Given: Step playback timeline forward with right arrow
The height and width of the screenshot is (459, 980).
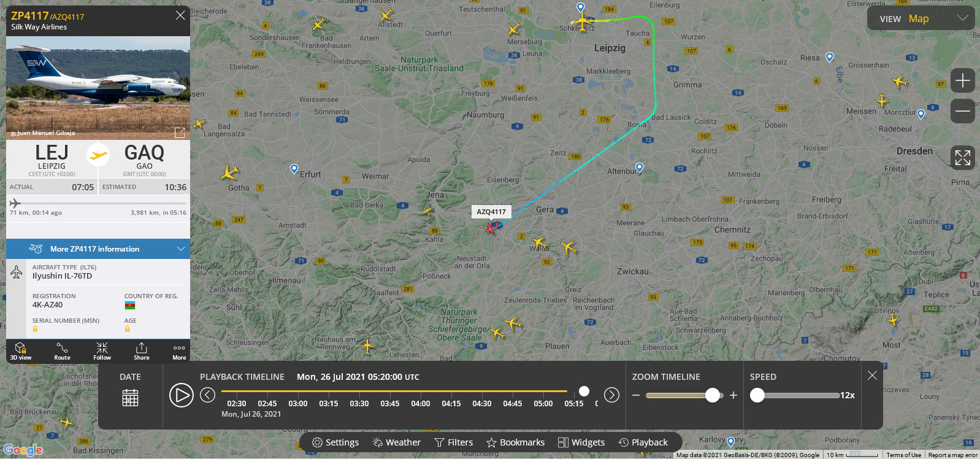Looking at the screenshot, I should pyautogui.click(x=611, y=395).
